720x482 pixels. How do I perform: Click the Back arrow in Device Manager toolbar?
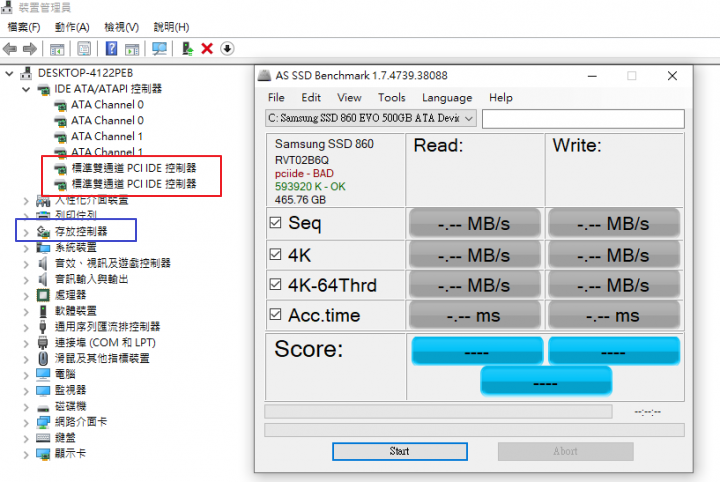pos(10,49)
